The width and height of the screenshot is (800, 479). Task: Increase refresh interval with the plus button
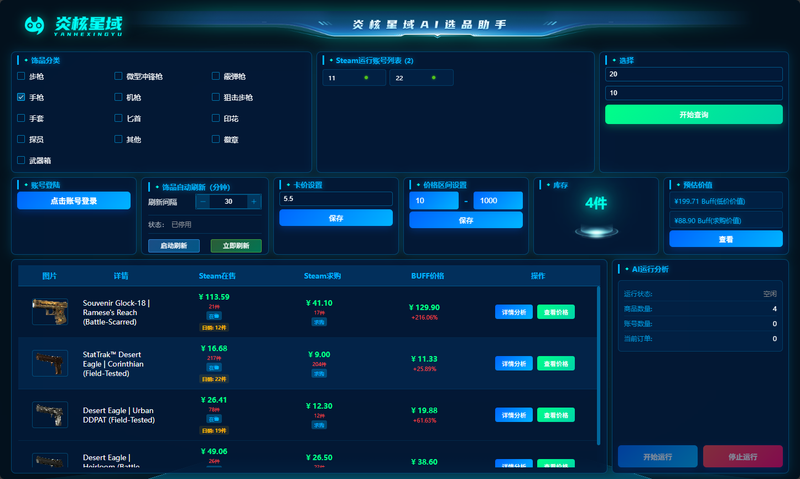254,201
